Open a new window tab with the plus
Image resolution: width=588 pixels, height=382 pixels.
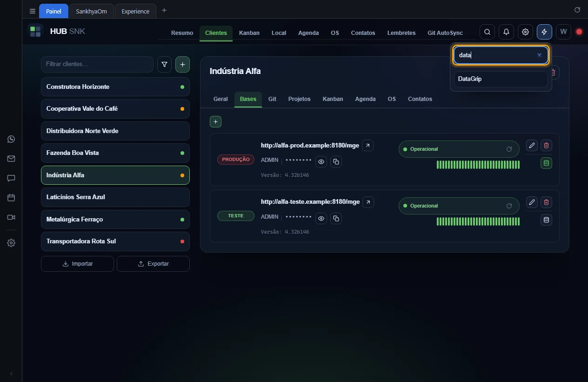164,11
